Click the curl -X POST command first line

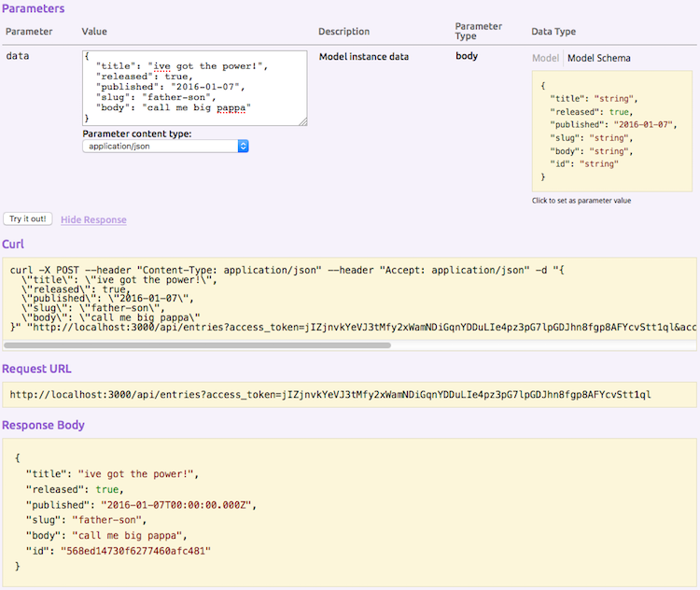(287, 270)
